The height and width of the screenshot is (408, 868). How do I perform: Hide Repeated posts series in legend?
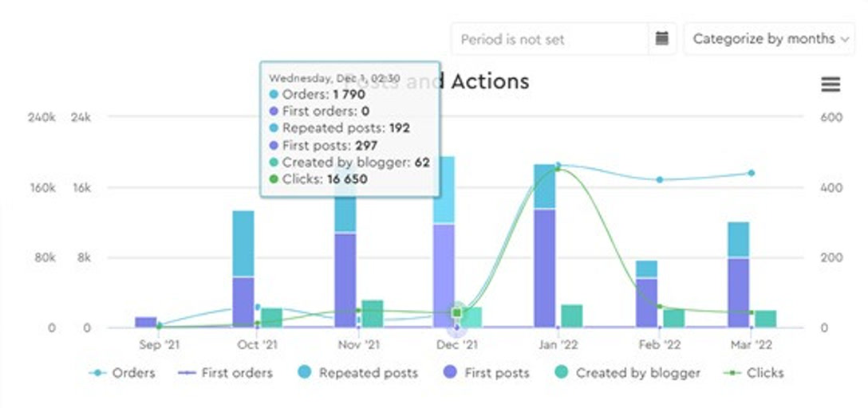357,373
